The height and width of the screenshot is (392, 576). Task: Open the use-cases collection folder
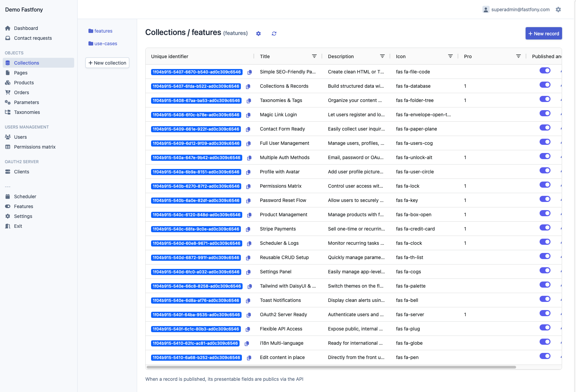103,44
